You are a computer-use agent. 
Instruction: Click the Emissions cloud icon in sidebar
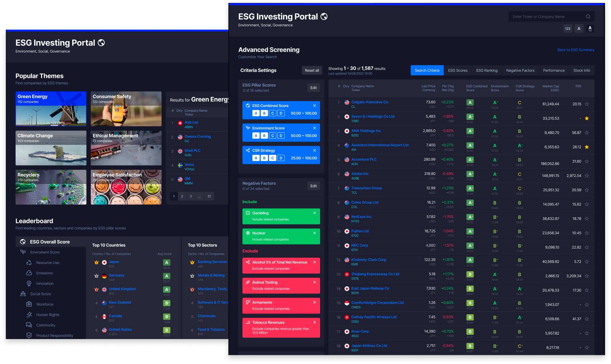(x=29, y=273)
